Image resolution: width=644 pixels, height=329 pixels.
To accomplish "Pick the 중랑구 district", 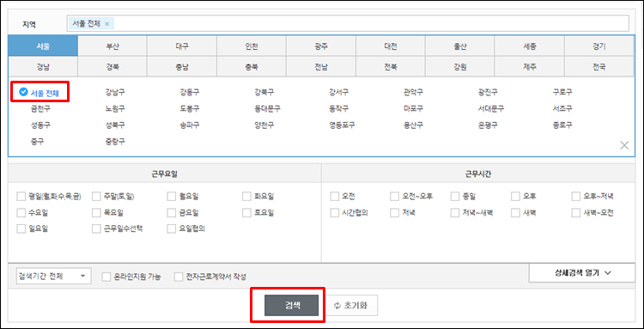I will [115, 142].
